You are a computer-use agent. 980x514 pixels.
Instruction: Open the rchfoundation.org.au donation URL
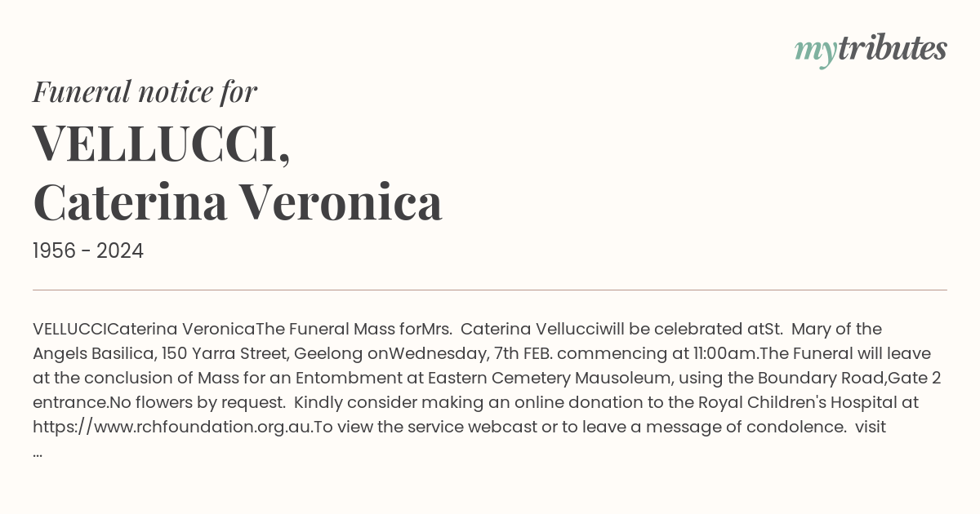(x=173, y=427)
